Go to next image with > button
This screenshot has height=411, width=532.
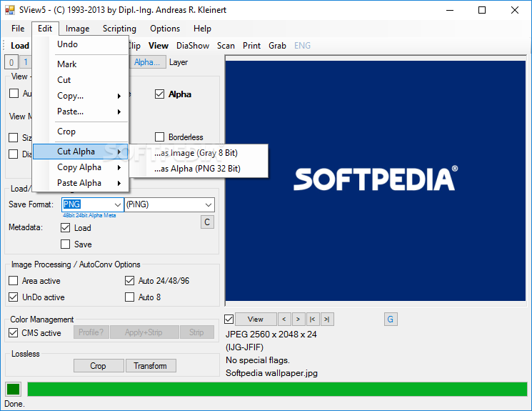(298, 320)
